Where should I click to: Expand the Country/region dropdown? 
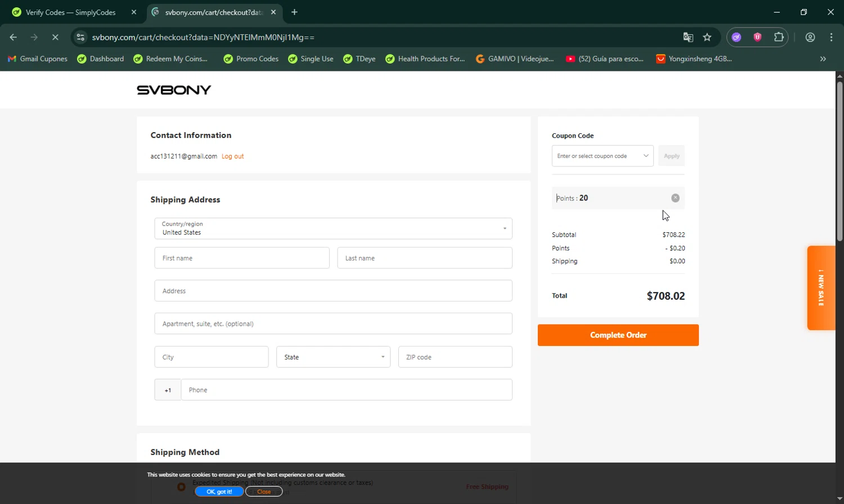[x=333, y=228]
